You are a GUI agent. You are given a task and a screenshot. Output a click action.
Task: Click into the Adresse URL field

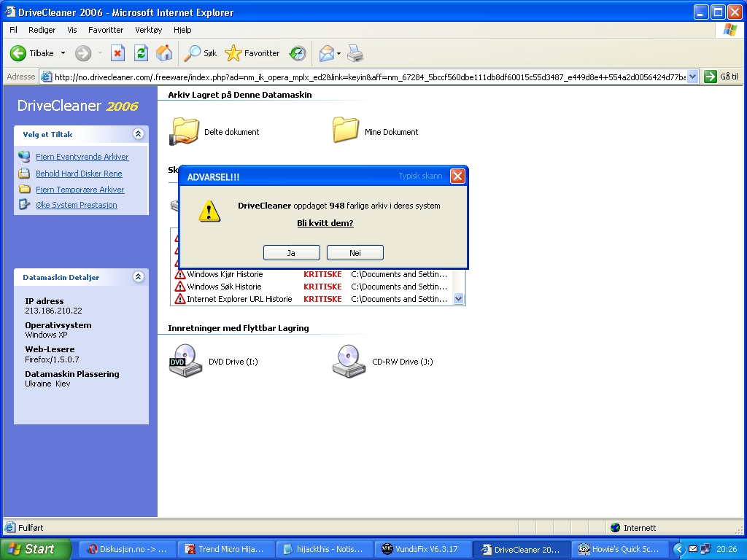369,77
